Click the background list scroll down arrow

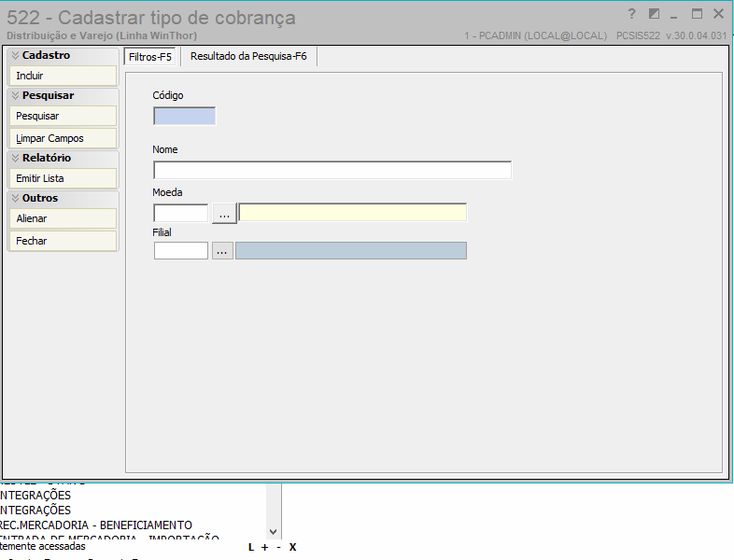coord(274,532)
